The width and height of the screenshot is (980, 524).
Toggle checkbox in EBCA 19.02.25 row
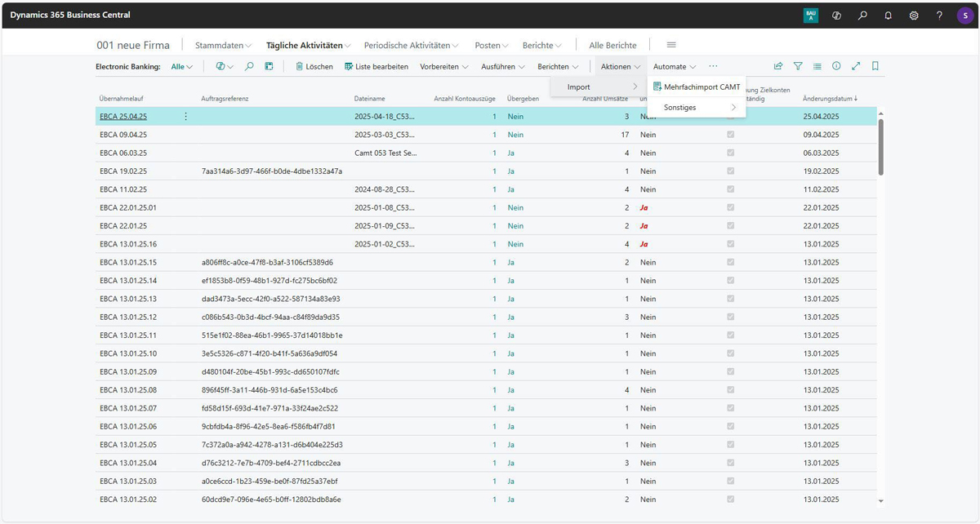click(x=731, y=171)
